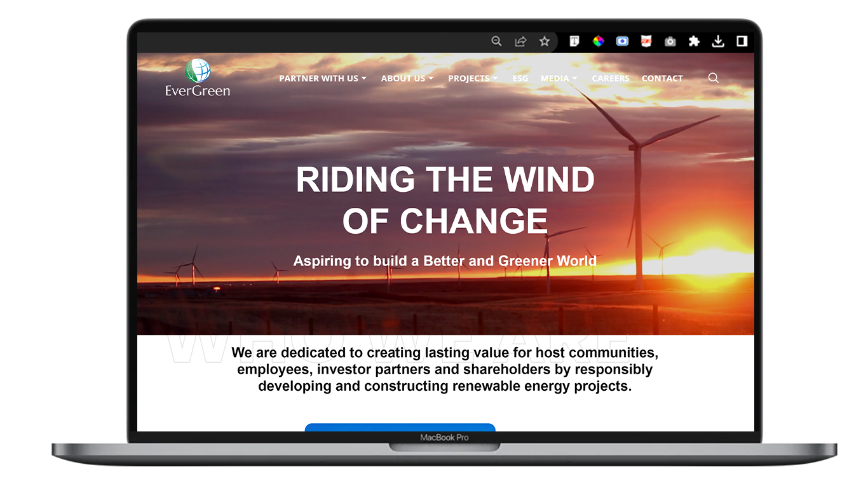Show browser downloads
Viewport: 868px width, 488px height.
[718, 41]
